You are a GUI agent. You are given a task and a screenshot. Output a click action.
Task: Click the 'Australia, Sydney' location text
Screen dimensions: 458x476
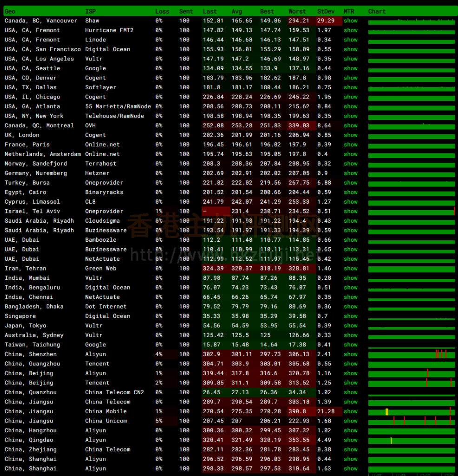pyautogui.click(x=34, y=335)
